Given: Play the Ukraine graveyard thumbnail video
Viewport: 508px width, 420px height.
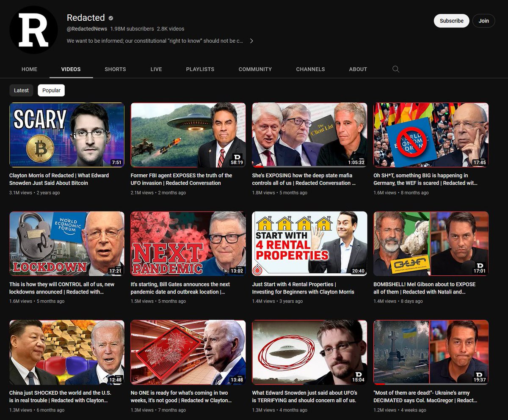Looking at the screenshot, I should 431,352.
